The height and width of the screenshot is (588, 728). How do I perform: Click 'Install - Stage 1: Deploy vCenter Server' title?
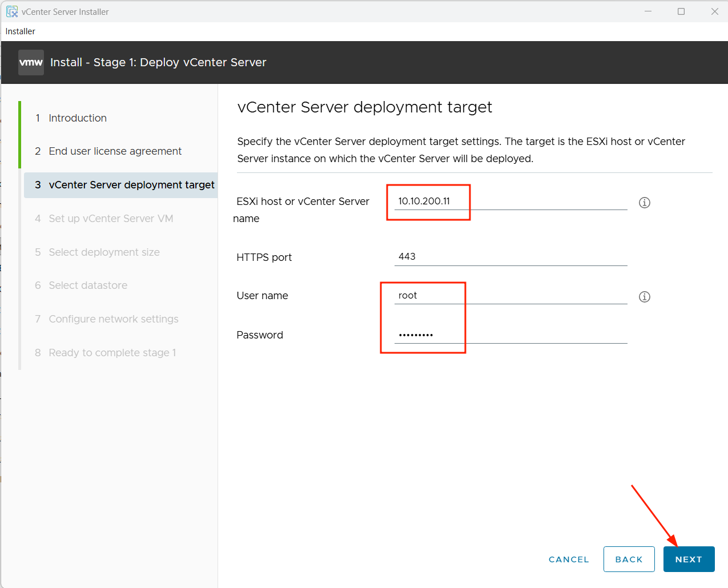tap(158, 62)
